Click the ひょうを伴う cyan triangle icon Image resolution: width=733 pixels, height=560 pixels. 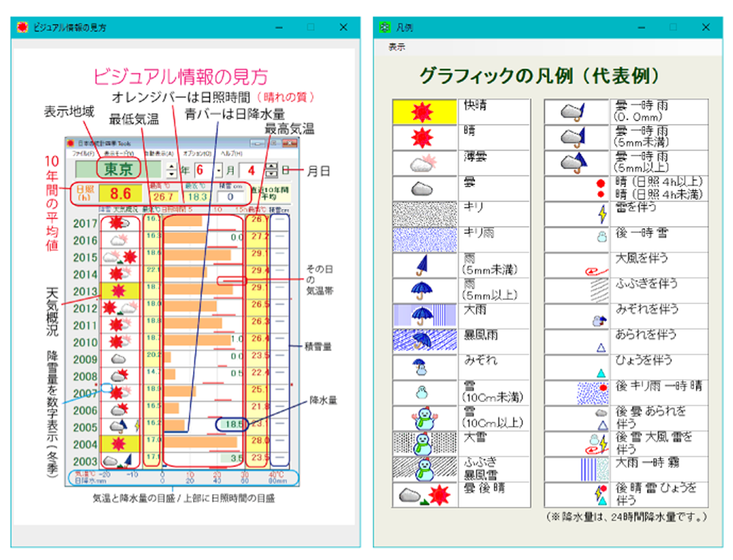coord(601,373)
